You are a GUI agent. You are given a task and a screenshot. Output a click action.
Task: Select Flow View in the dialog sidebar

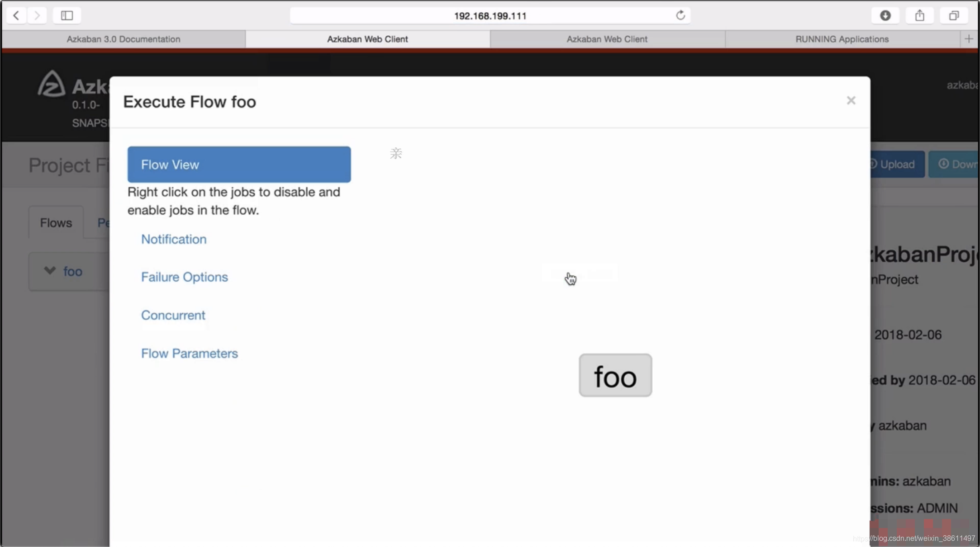(239, 165)
